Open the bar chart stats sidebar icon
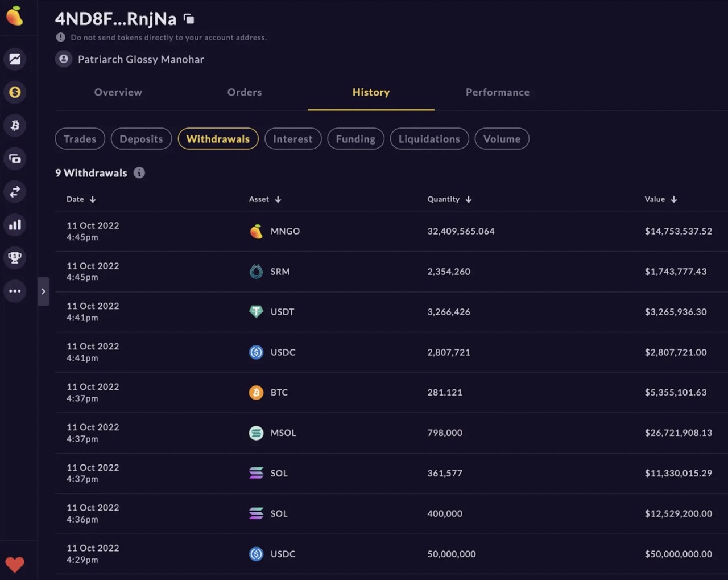 15,225
